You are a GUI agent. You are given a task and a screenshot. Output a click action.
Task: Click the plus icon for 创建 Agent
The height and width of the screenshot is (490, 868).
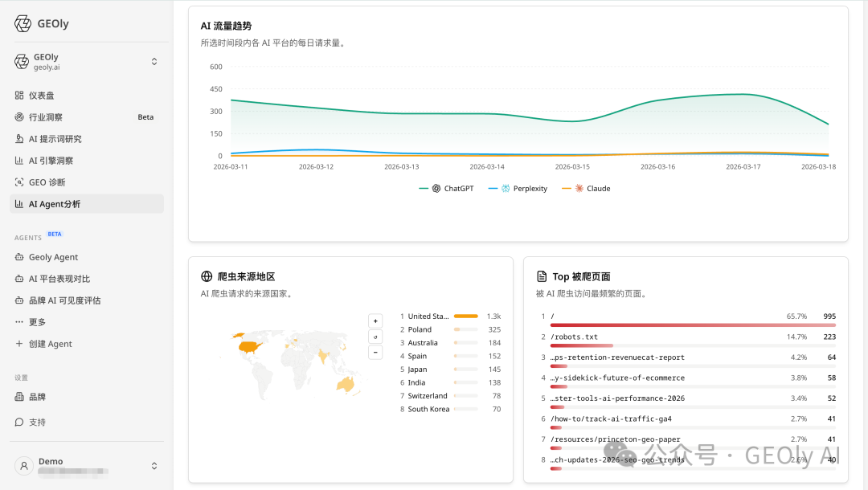[x=19, y=344]
